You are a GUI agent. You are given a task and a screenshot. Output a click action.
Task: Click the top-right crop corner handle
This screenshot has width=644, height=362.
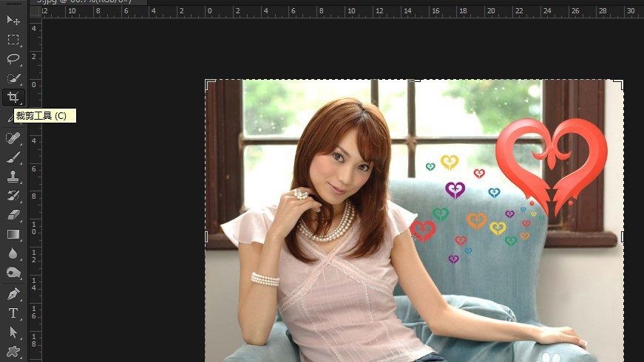619,84
